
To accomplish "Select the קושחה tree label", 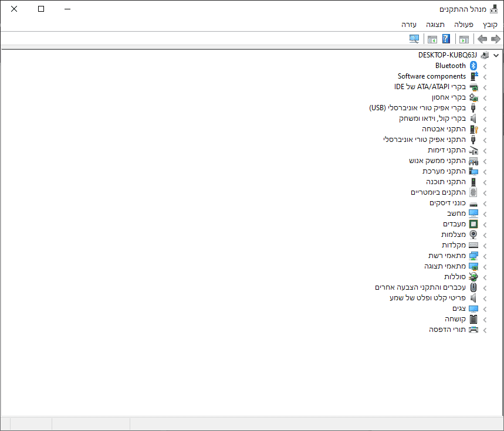I will pos(455,319).
